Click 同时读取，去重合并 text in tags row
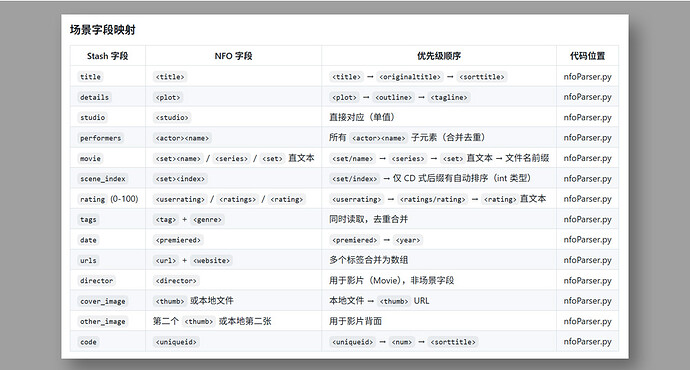This screenshot has height=370, width=690. pyautogui.click(x=369, y=219)
